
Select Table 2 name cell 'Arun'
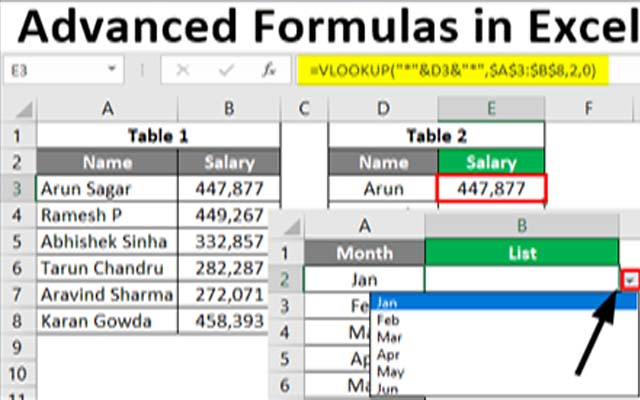click(x=383, y=189)
